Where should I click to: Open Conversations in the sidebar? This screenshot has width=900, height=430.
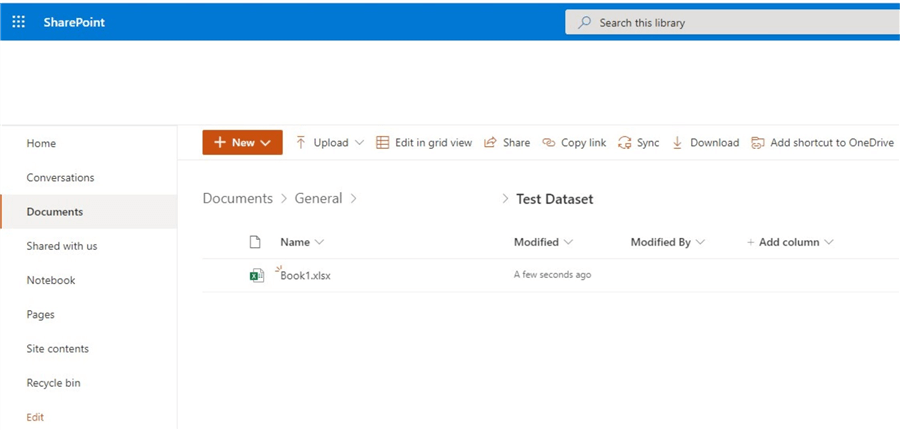click(60, 177)
